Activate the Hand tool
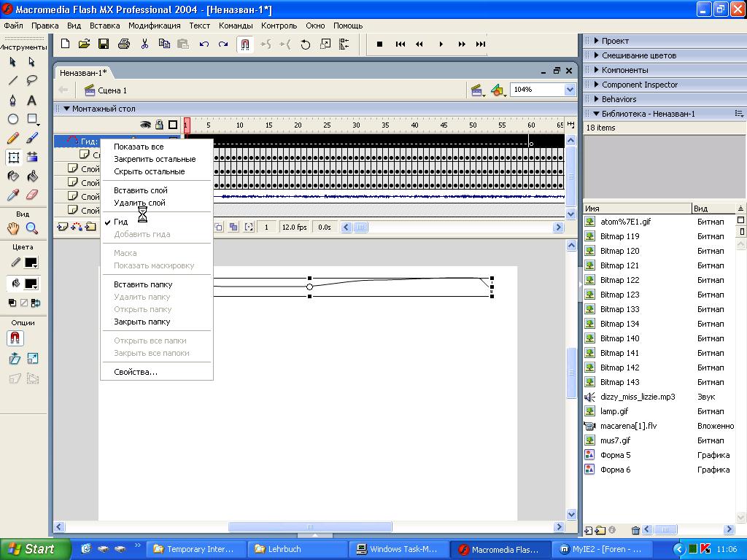 coord(13,228)
